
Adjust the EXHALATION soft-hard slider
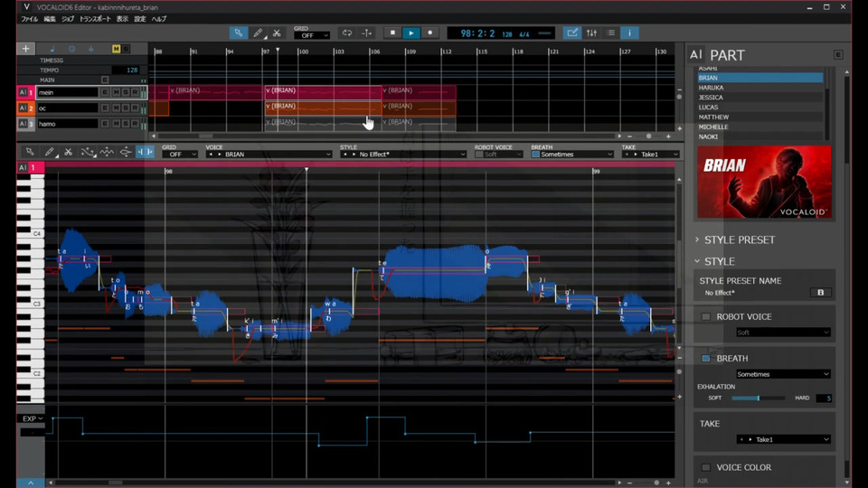[x=759, y=399]
